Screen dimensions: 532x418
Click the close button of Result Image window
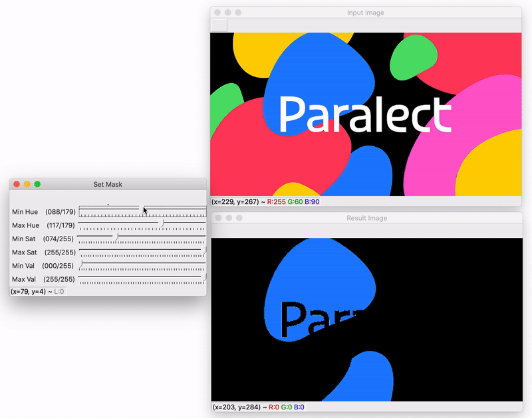pos(219,218)
